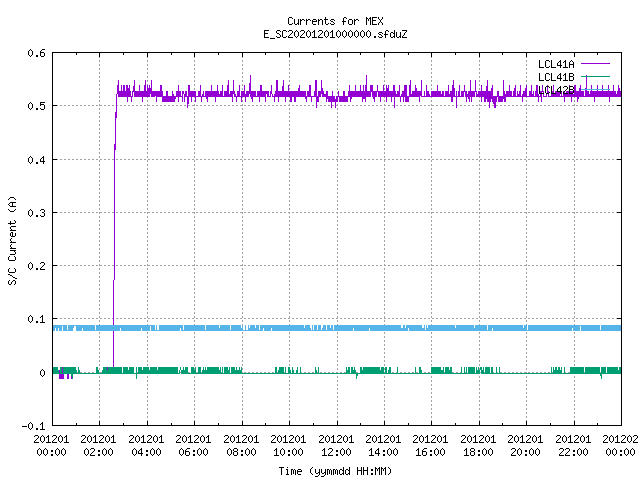Click the 201201 10:00 x-axis tick label
Screen dimensions: 640x480
tap(288, 445)
